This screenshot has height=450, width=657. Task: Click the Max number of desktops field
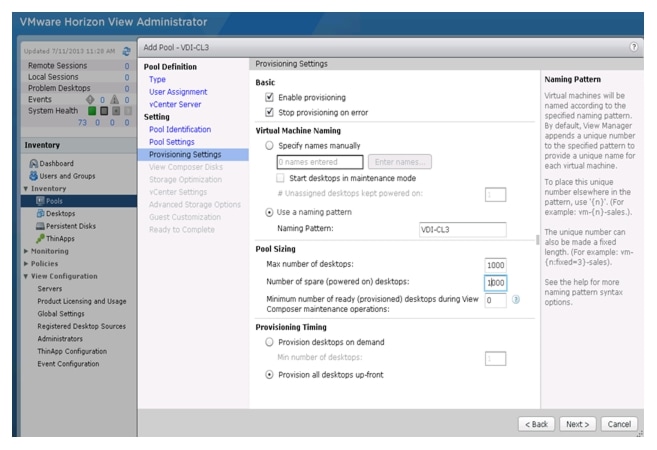(x=495, y=265)
